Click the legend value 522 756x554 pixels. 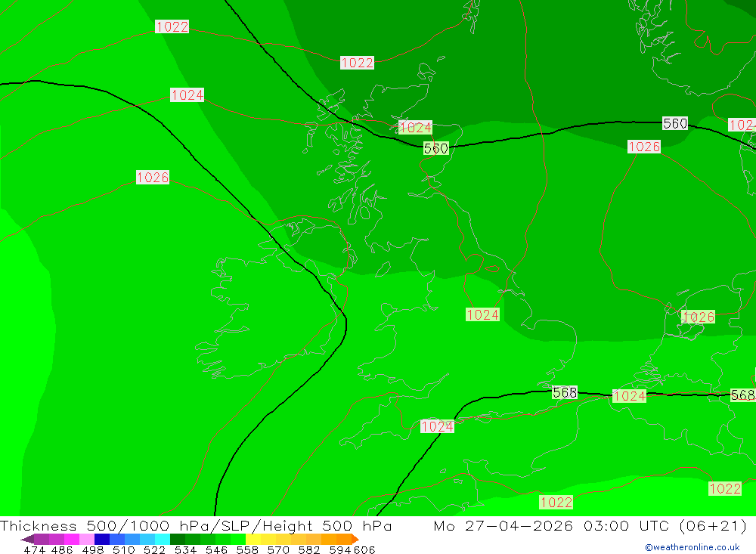click(x=154, y=550)
